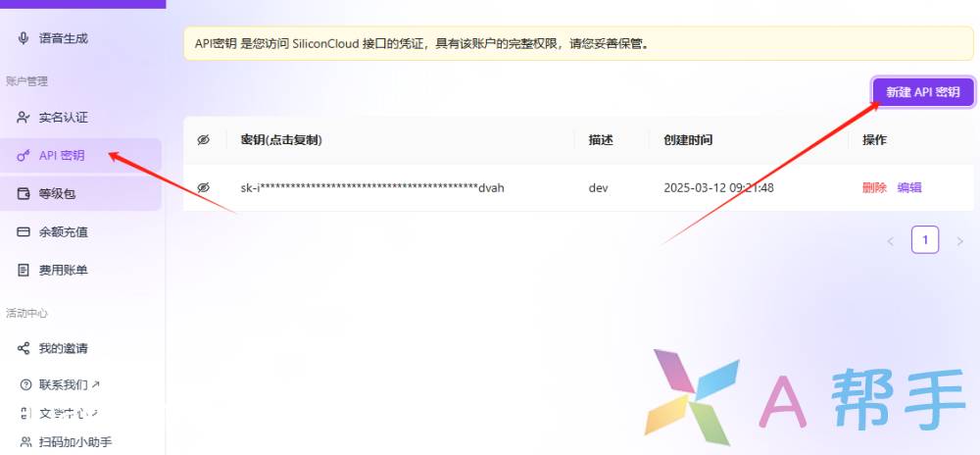Viewport: 980px width, 455px height.
Task: Toggle the eye icon in table header
Action: point(204,140)
